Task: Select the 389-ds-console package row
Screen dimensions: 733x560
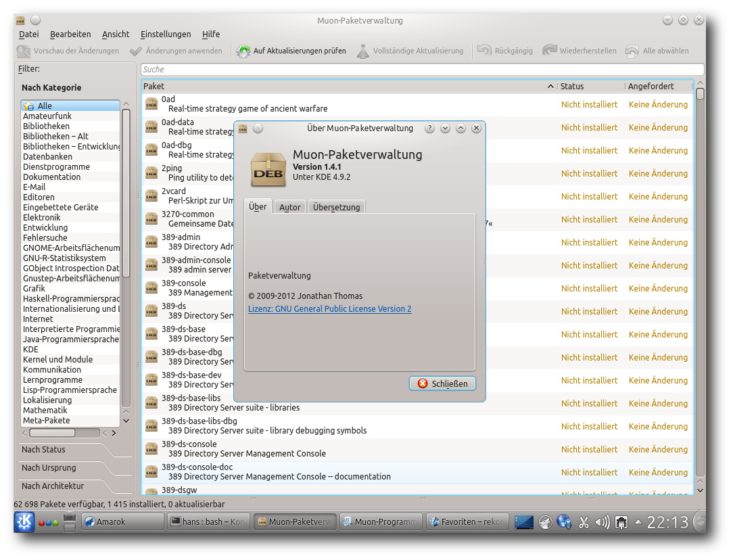Action: click(417, 449)
